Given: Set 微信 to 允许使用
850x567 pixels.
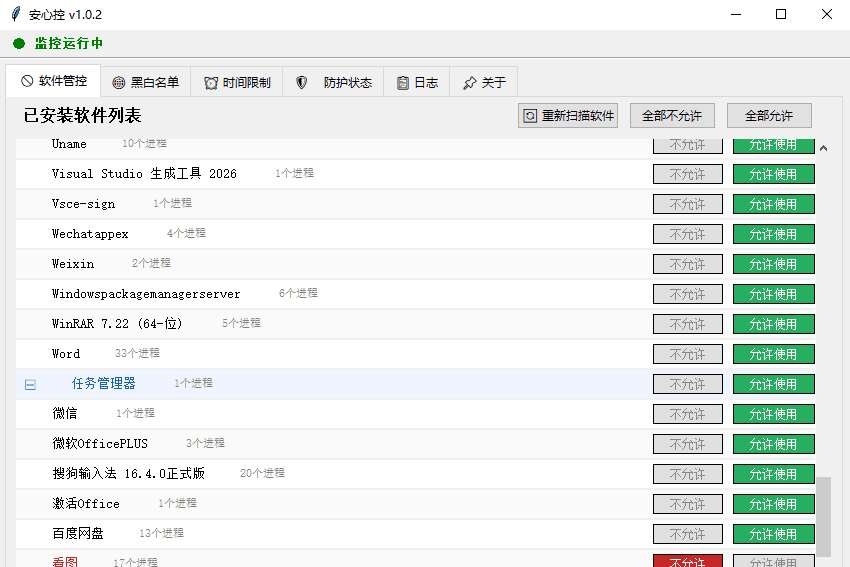Looking at the screenshot, I should tap(773, 414).
